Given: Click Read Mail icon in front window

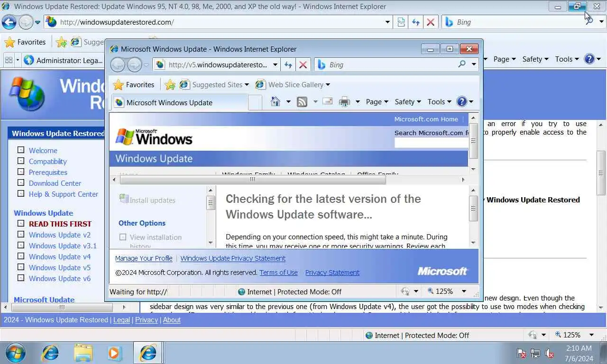Looking at the screenshot, I should click(327, 101).
